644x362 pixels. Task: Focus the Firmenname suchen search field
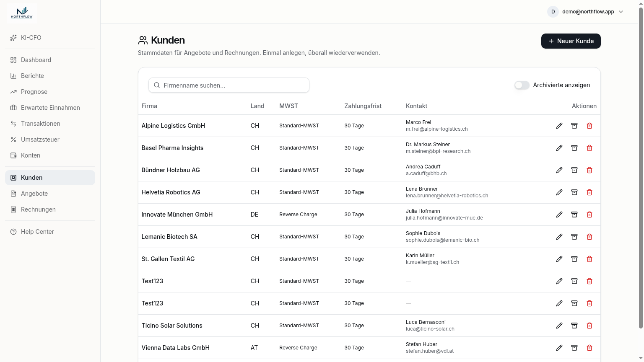pos(229,85)
